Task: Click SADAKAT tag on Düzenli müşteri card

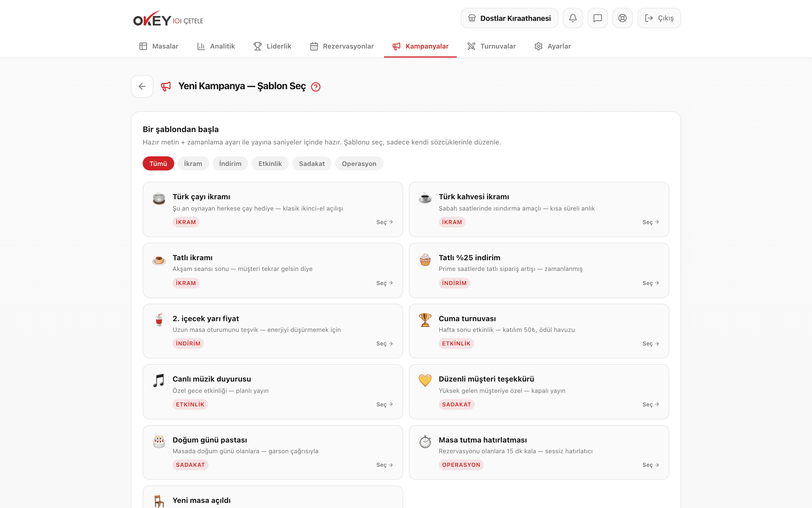Action: click(x=457, y=404)
